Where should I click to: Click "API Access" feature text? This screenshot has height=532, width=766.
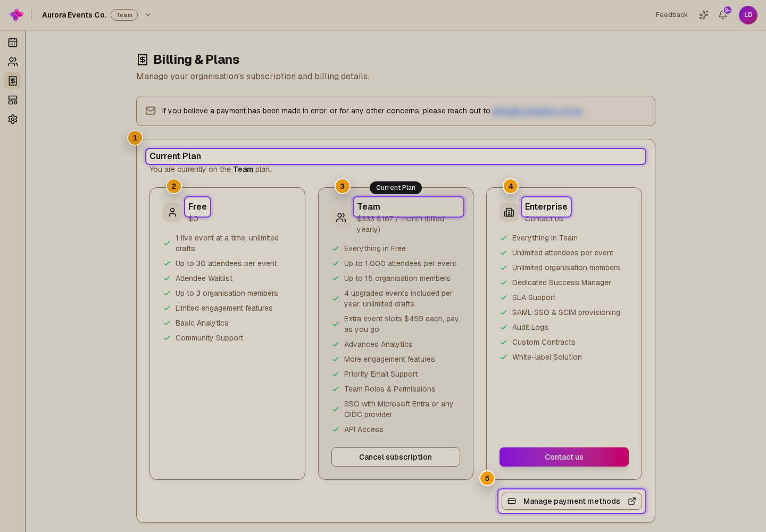[364, 429]
